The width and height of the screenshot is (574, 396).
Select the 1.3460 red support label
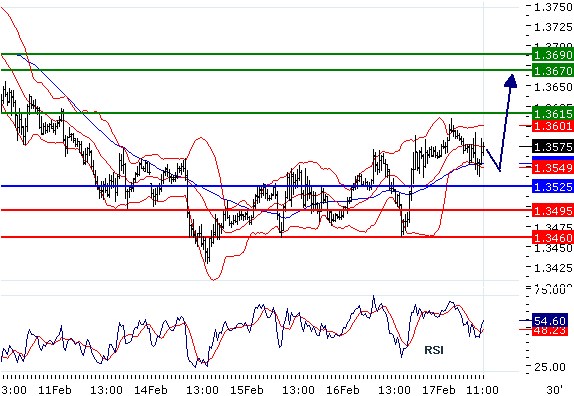point(553,238)
